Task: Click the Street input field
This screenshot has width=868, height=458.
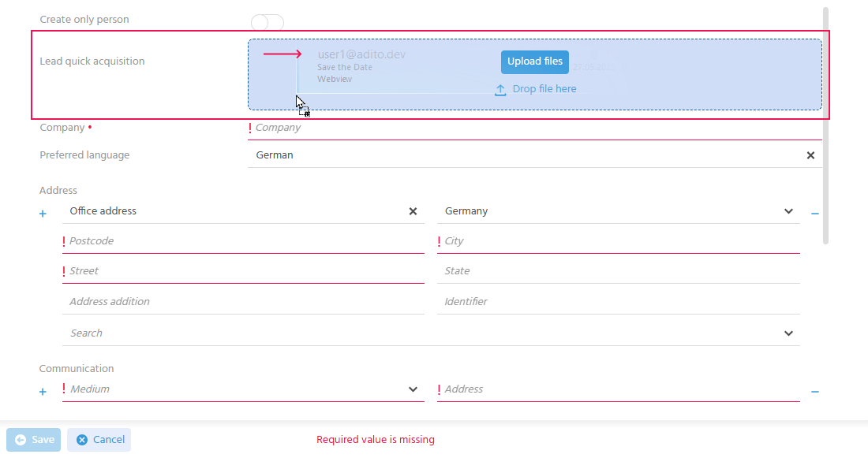Action: (x=244, y=271)
